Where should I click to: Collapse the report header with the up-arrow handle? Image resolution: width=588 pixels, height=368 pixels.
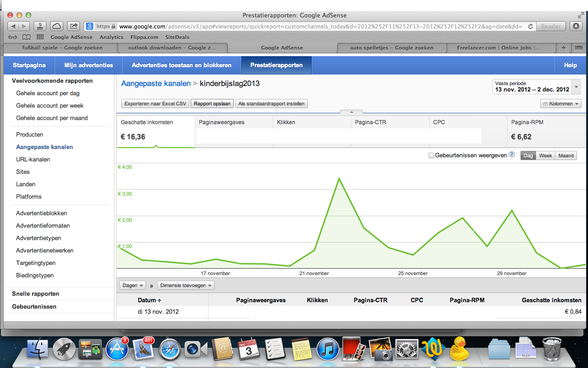coord(351,111)
